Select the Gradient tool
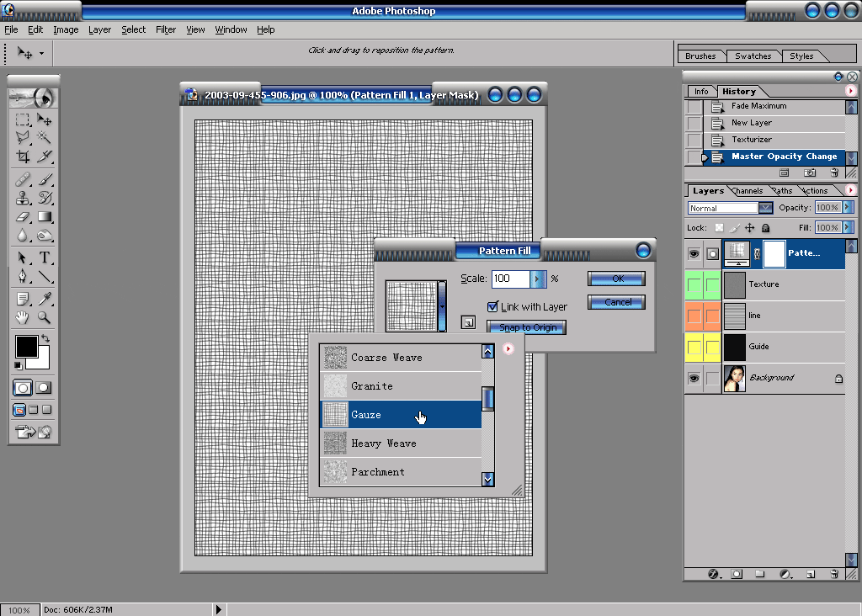 pyautogui.click(x=44, y=216)
